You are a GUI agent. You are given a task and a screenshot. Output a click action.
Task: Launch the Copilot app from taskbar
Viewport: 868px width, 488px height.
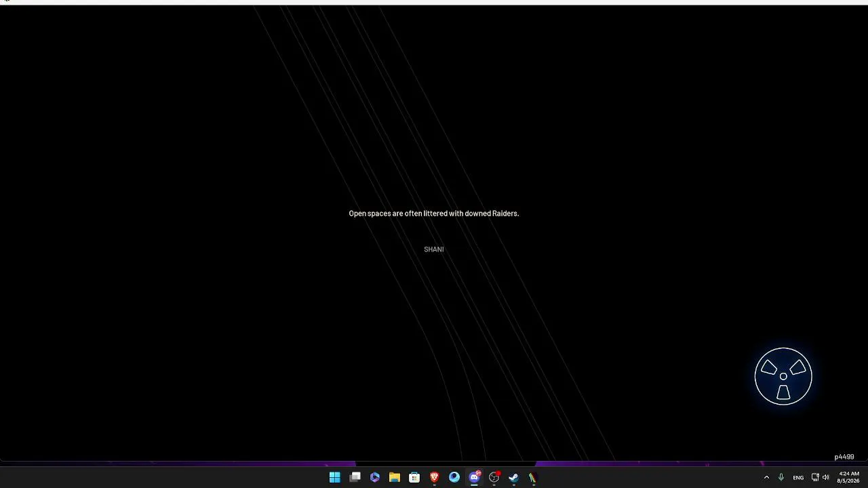click(x=374, y=477)
